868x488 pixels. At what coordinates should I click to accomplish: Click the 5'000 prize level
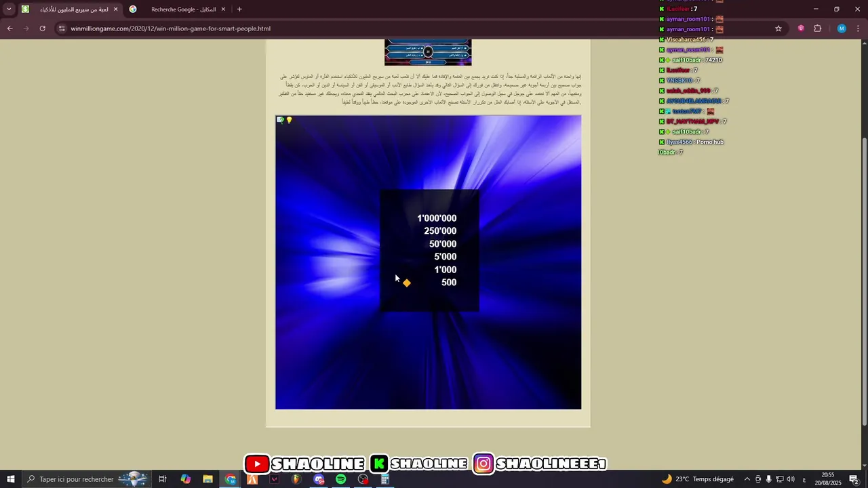pos(446,257)
